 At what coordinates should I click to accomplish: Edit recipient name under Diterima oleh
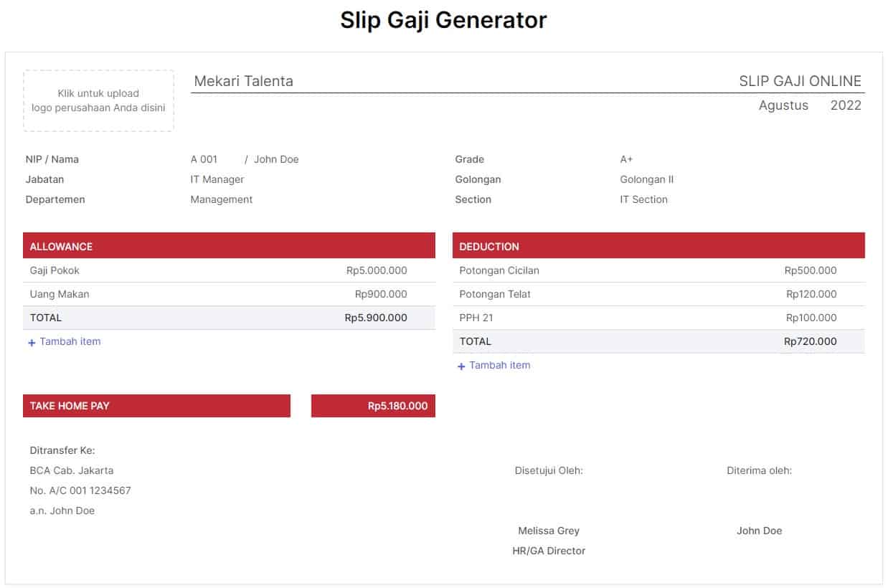tap(759, 531)
